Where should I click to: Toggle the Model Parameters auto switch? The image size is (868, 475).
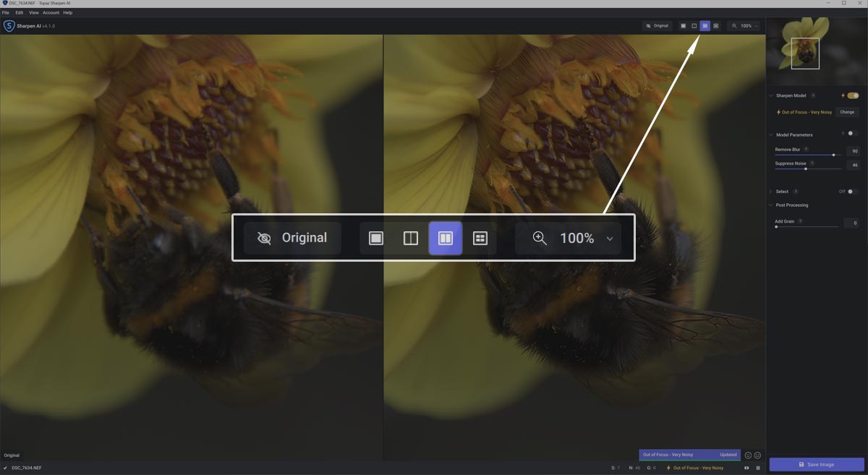(x=852, y=133)
